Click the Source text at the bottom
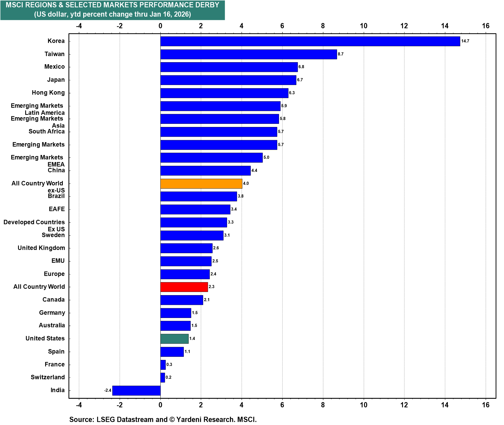The image size is (504, 425). coord(163,419)
